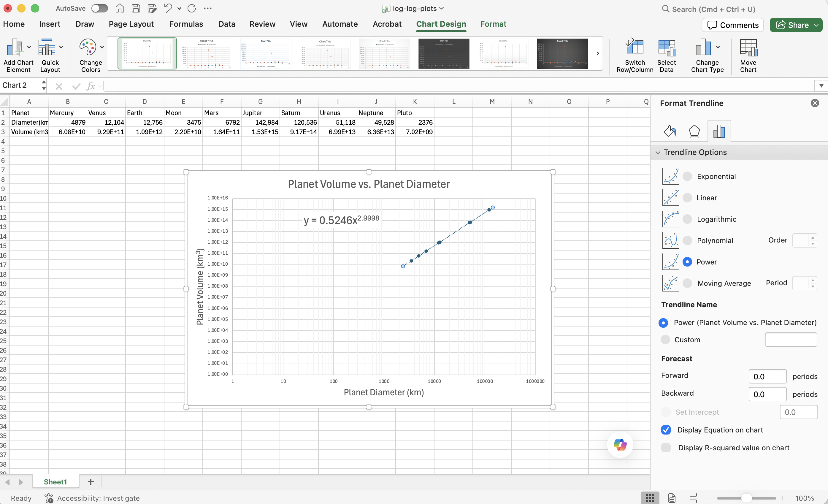Open the log-log-plots file name dropdown
This screenshot has width=828, height=504.
click(441, 8)
